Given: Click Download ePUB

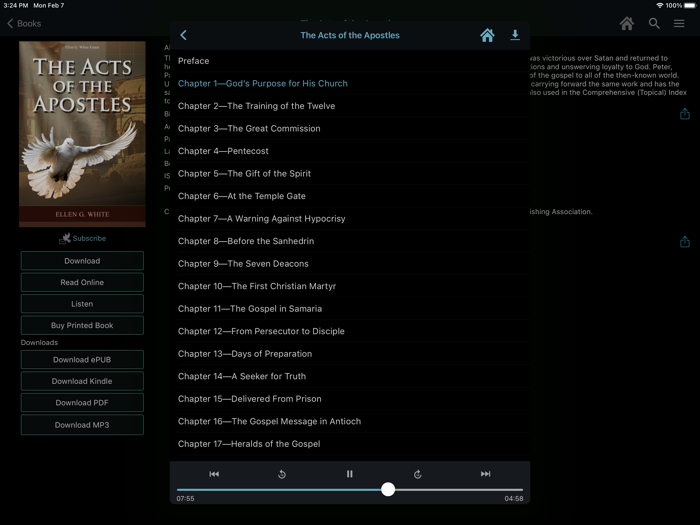Looking at the screenshot, I should click(82, 359).
